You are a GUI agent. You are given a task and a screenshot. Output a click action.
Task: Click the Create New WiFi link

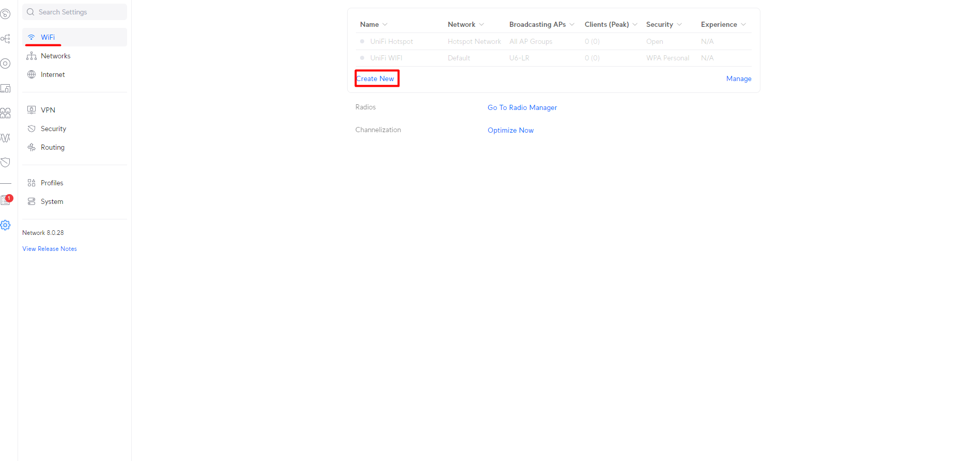point(375,78)
